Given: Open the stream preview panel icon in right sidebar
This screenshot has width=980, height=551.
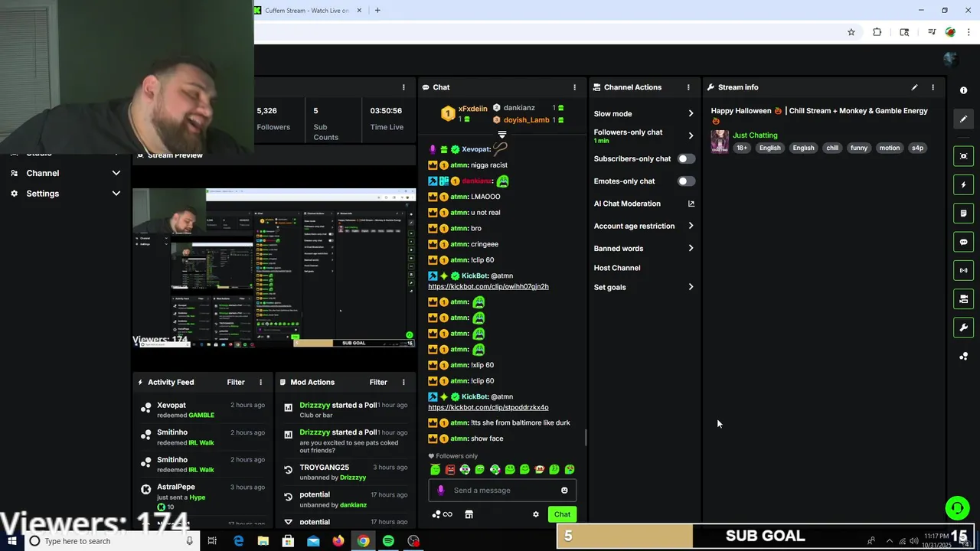Looking at the screenshot, I should 963,156.
